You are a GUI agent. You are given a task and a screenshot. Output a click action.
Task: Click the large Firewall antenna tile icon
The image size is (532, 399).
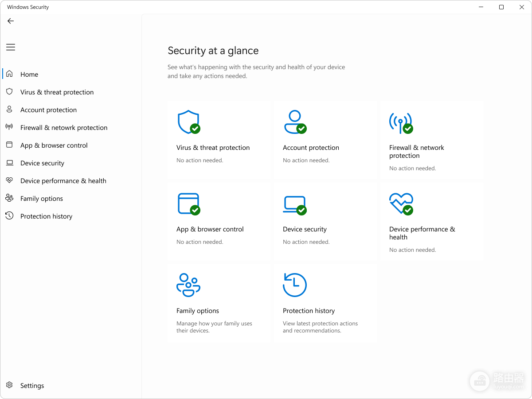tap(401, 123)
